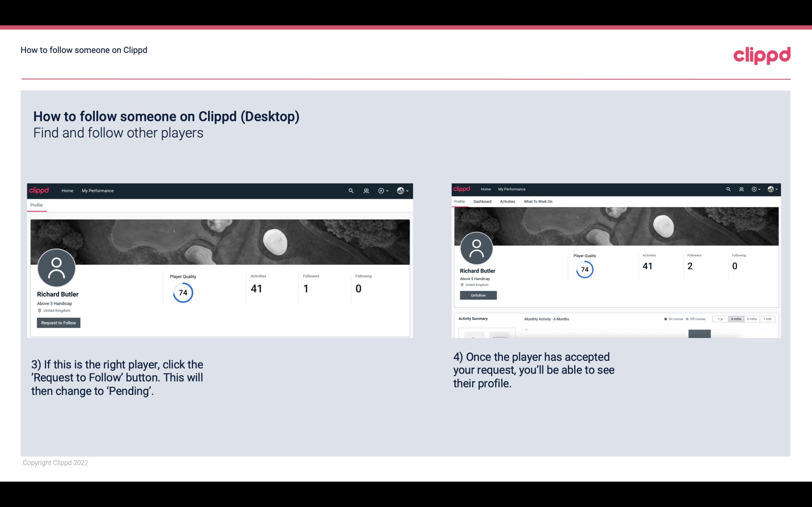Select the '6 mths' activity filter toggle
Viewport: 812px width, 507px height.
point(735,319)
